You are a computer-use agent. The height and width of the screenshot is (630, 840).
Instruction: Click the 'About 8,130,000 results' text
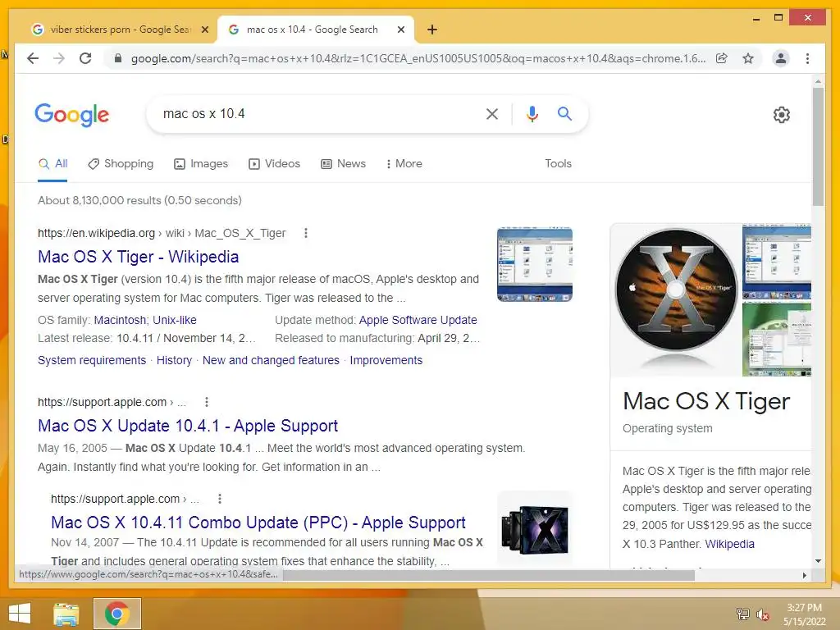(139, 200)
